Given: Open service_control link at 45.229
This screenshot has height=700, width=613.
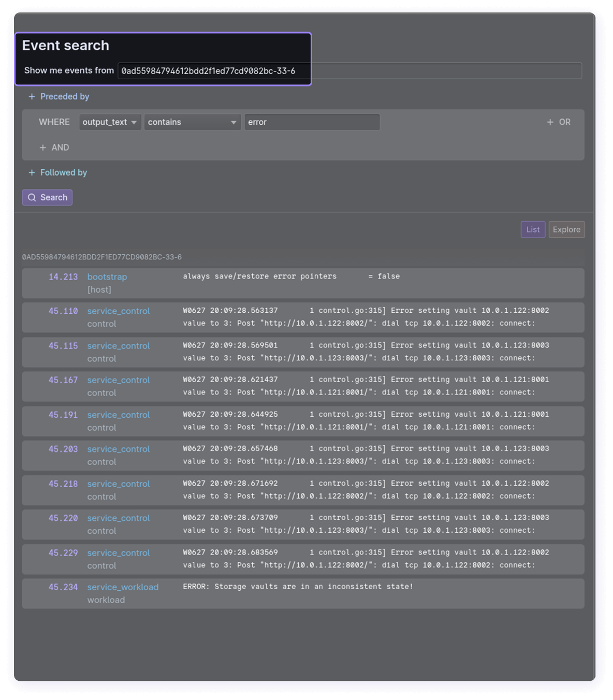Looking at the screenshot, I should pos(119,553).
